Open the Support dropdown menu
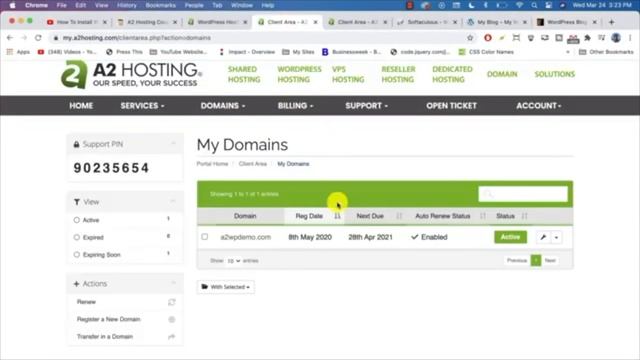Viewport: 640px width, 360px height. pyautogui.click(x=367, y=106)
